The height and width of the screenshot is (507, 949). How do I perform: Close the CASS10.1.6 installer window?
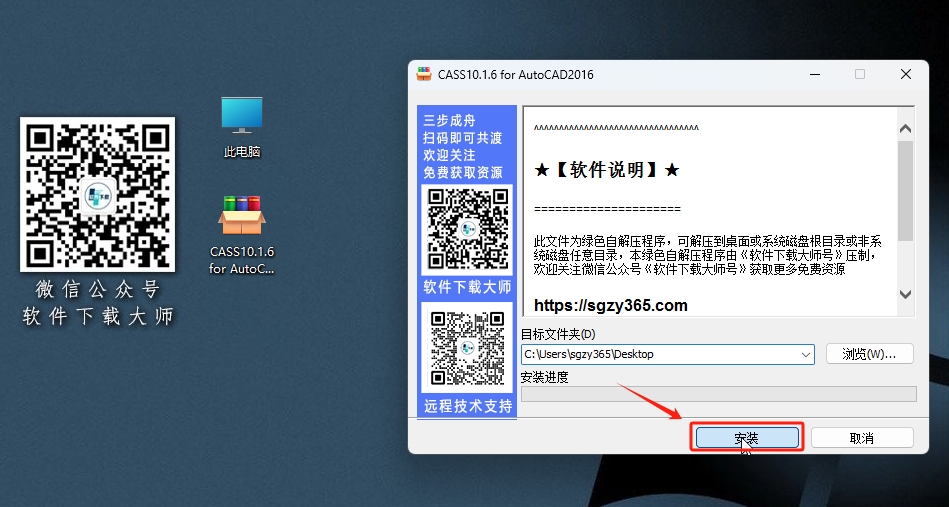tap(906, 74)
